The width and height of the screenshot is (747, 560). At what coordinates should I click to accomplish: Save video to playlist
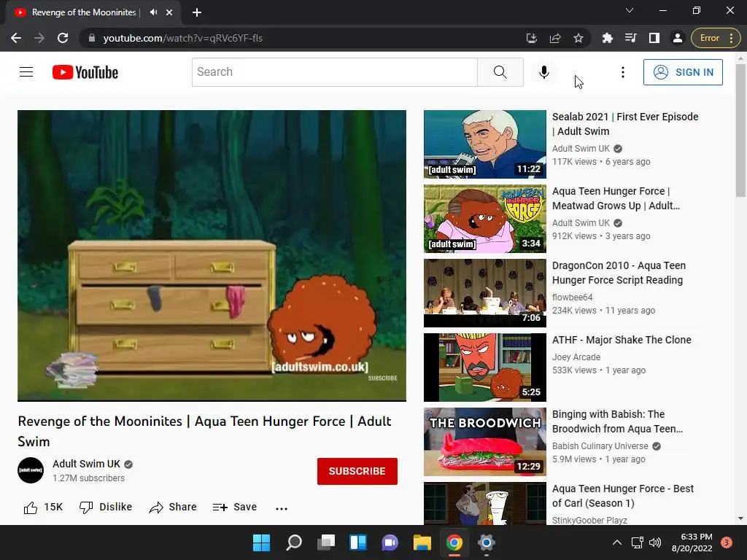coord(235,507)
